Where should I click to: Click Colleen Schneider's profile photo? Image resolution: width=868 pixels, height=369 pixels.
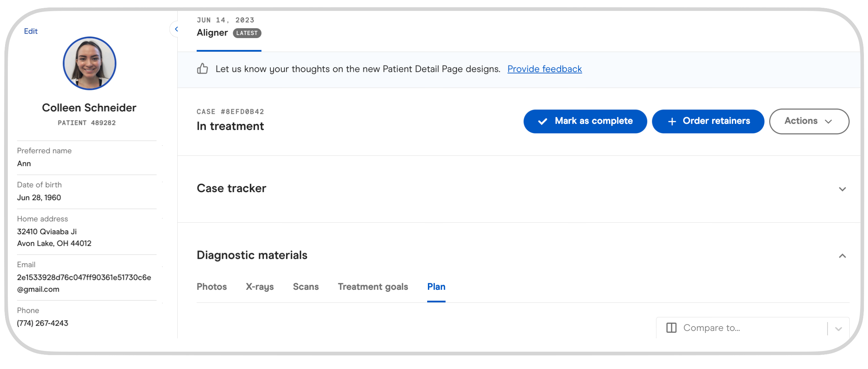[89, 63]
